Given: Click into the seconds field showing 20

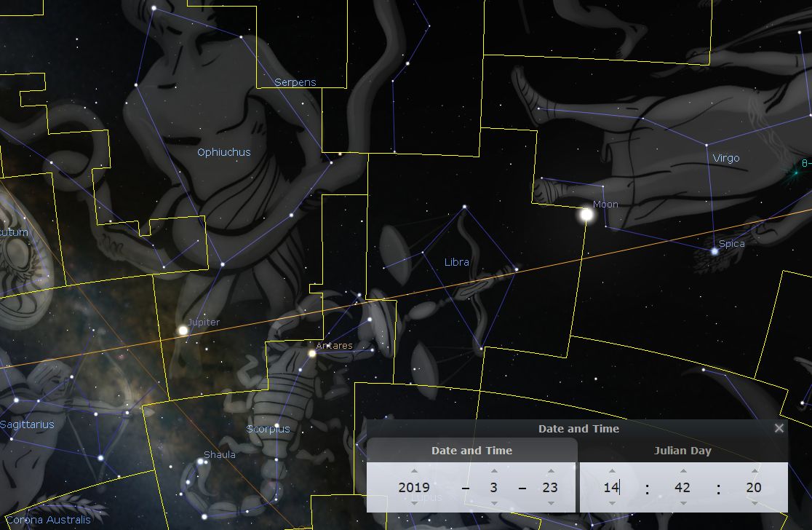Looking at the screenshot, I should click(x=754, y=488).
